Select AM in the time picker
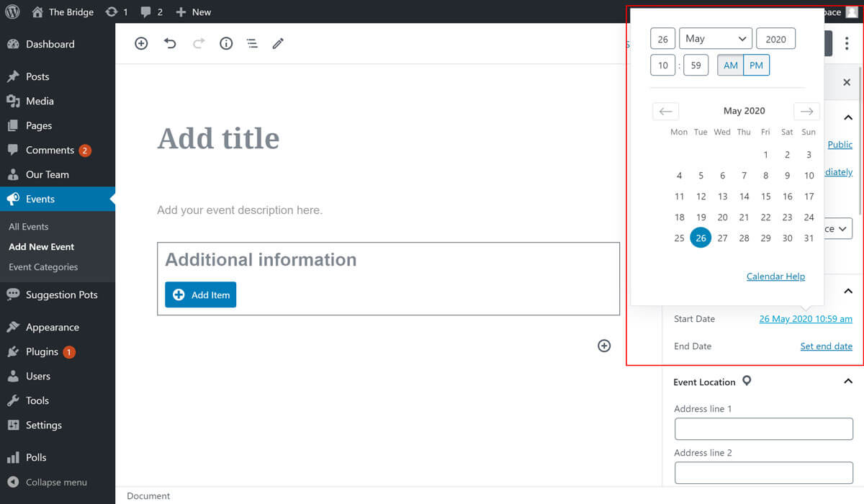 tap(730, 66)
